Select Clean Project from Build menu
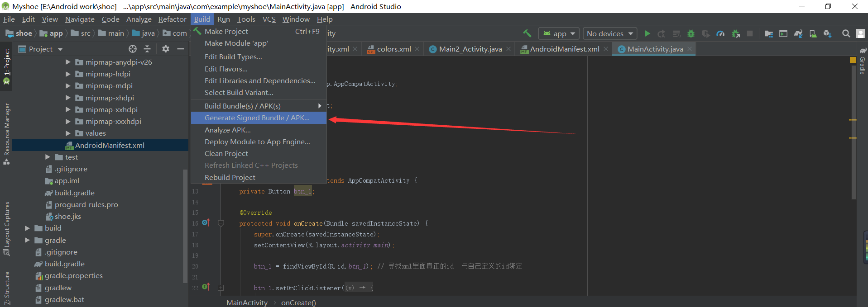 coord(259,153)
